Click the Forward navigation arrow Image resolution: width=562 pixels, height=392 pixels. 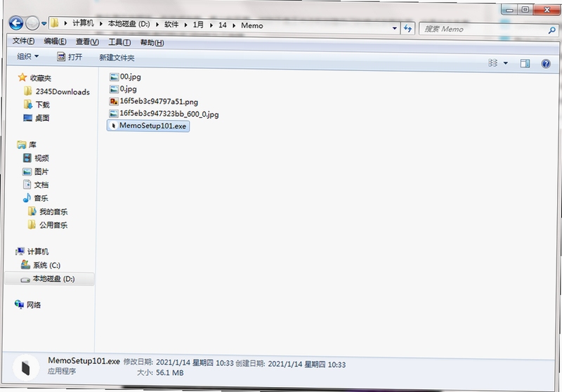point(32,23)
